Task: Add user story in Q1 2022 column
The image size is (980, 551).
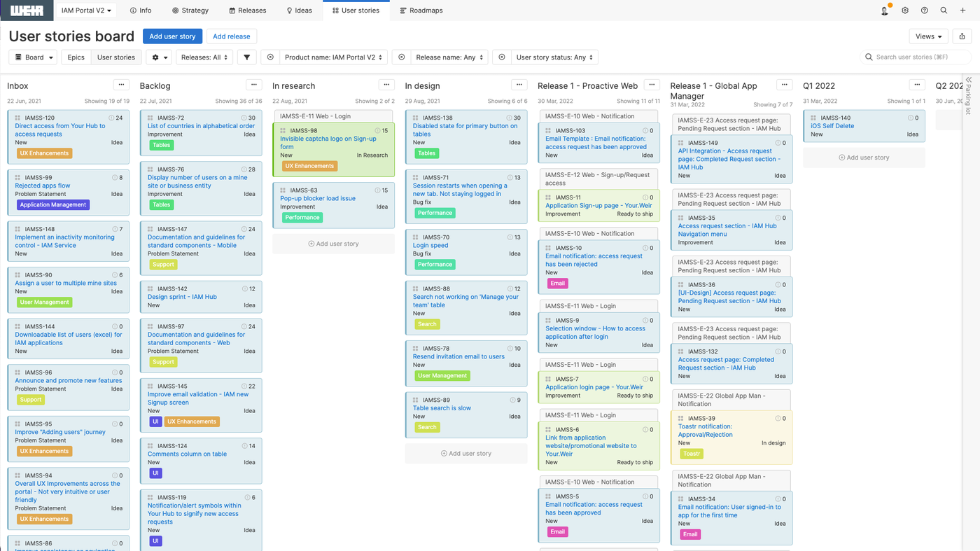Action: tap(864, 158)
